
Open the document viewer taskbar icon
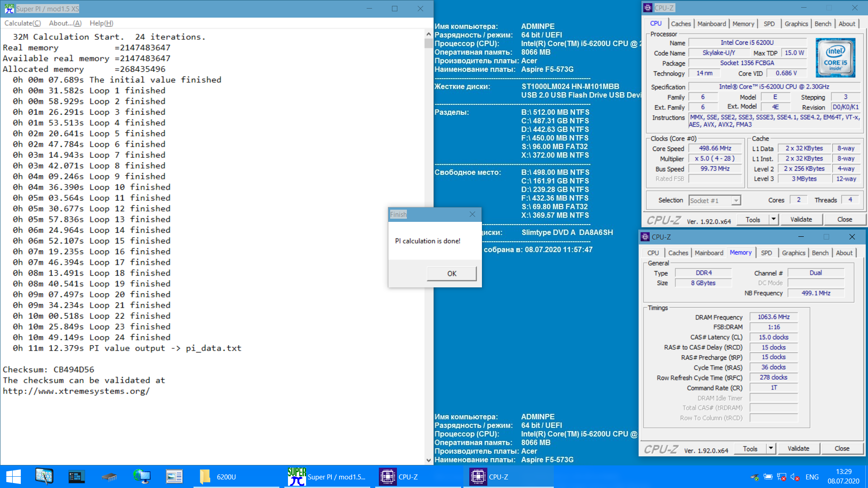coord(174,477)
